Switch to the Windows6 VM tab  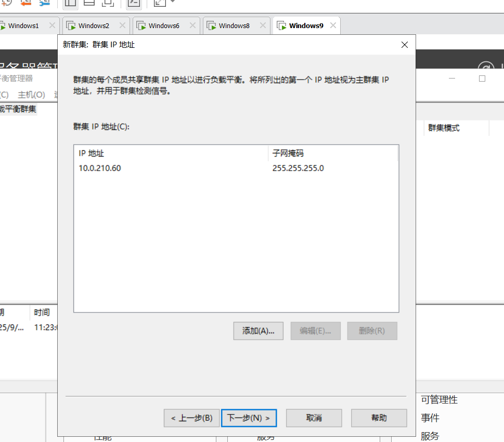[164, 25]
